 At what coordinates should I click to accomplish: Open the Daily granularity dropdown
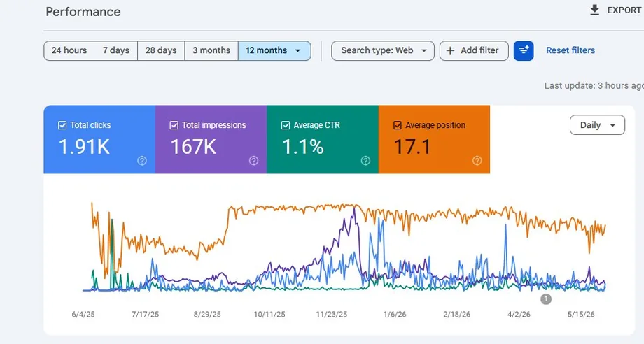[x=598, y=125]
